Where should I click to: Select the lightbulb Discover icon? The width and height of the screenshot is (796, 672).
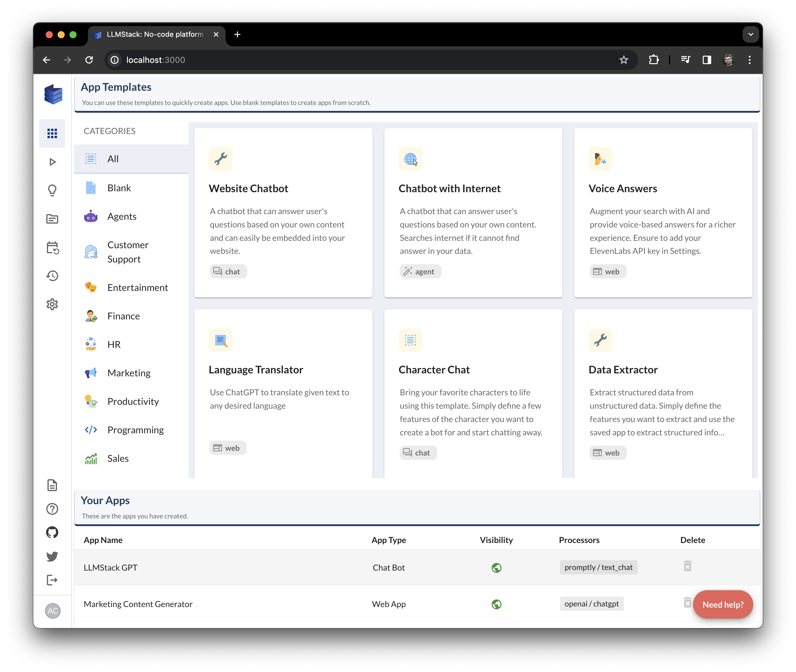53,190
